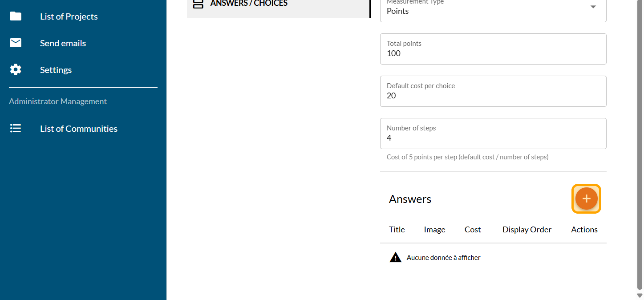This screenshot has height=300, width=644.
Task: Open the Settings menu item
Action: click(56, 70)
